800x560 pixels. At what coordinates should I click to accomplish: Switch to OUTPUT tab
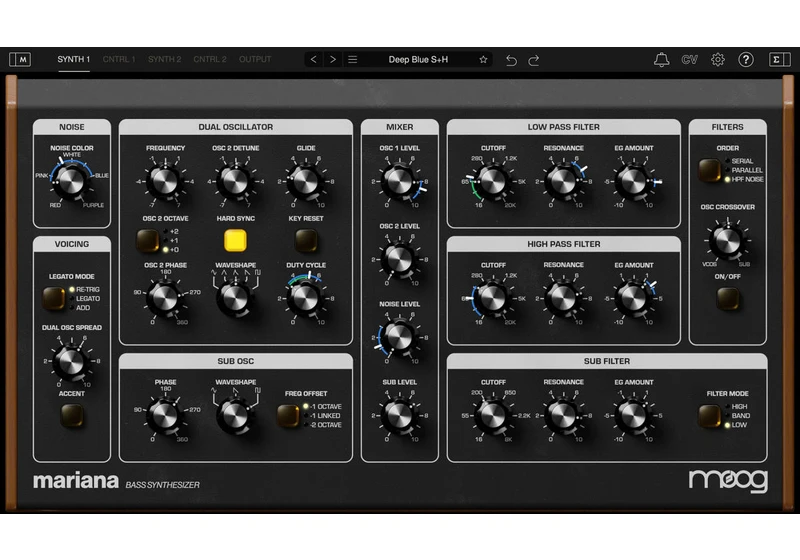click(x=255, y=59)
